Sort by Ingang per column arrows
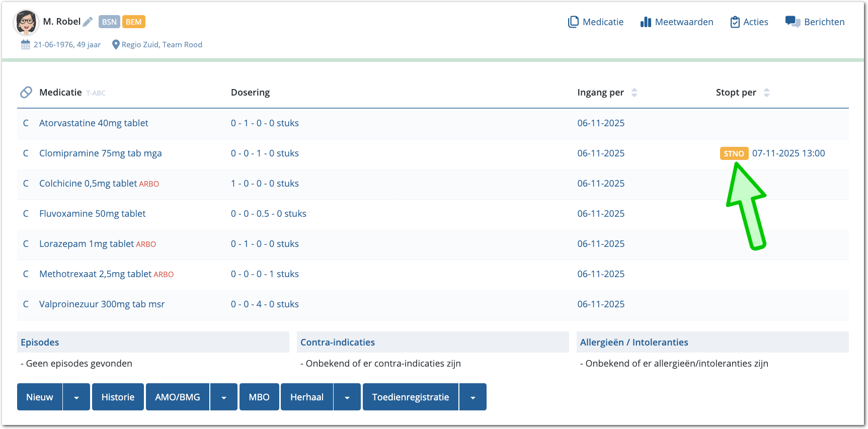The width and height of the screenshot is (868, 429). (634, 93)
